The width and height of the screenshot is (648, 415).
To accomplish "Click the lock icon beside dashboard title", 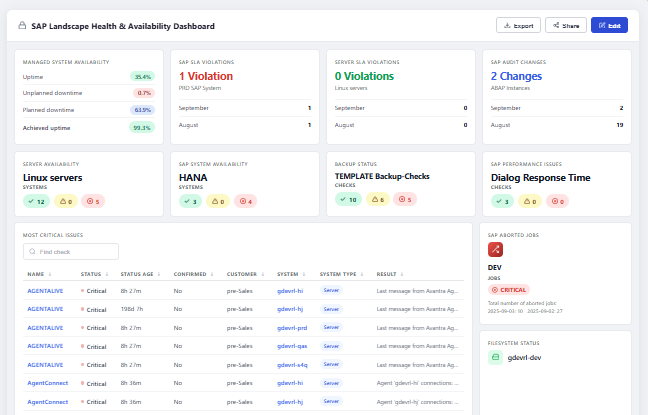I will click(x=22, y=26).
